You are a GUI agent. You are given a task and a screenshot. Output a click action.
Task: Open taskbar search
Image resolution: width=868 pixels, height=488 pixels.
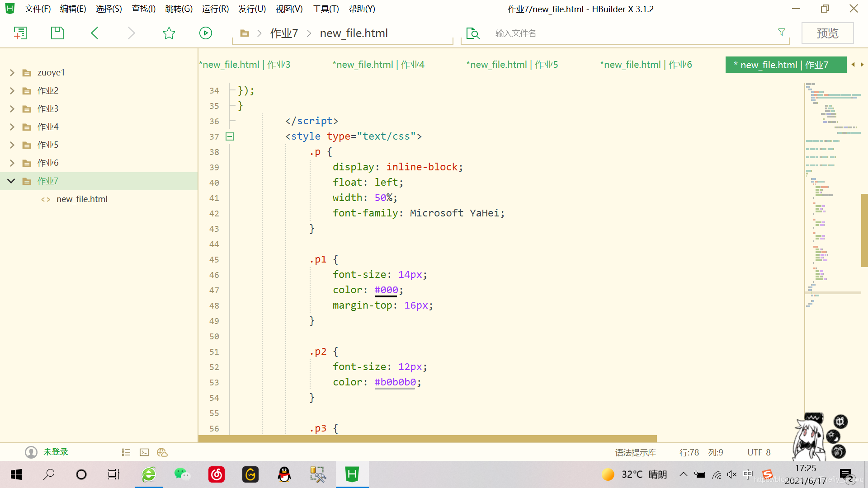(x=49, y=474)
